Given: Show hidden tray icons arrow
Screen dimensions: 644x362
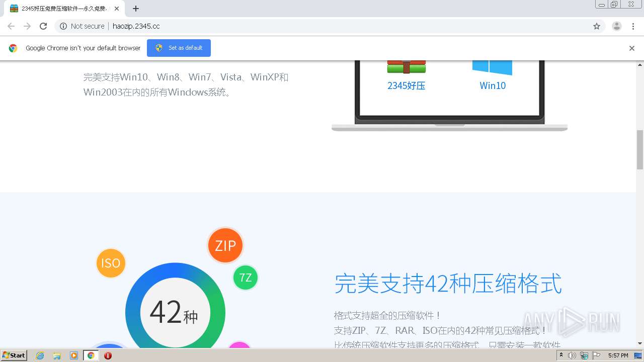Looking at the screenshot, I should 561,355.
